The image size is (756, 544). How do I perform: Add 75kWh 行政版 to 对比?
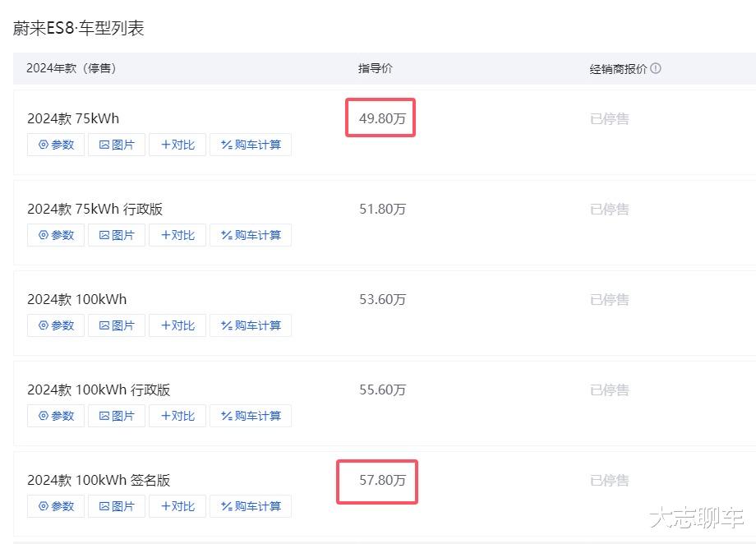177,235
